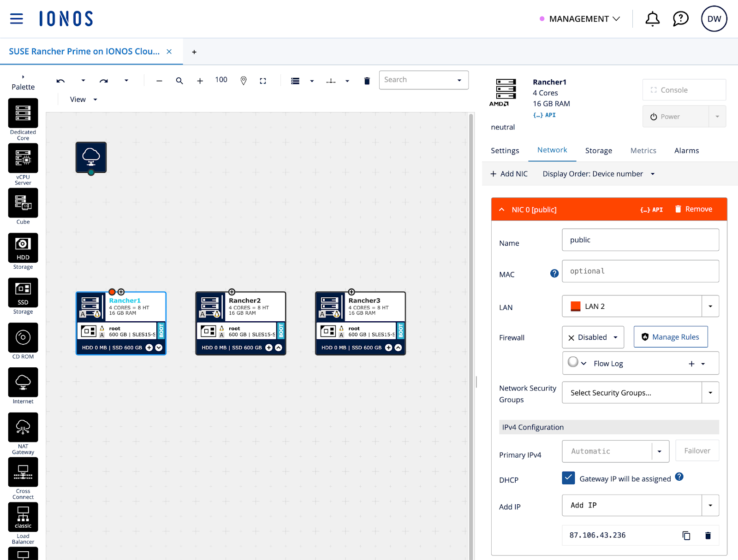
Task: Select the Cross Connect palette icon
Action: [x=23, y=472]
